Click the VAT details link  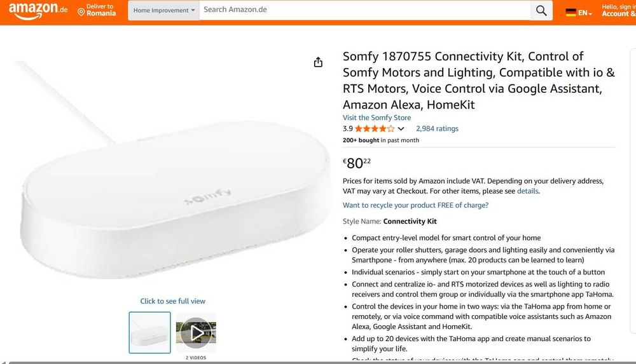pos(527,191)
